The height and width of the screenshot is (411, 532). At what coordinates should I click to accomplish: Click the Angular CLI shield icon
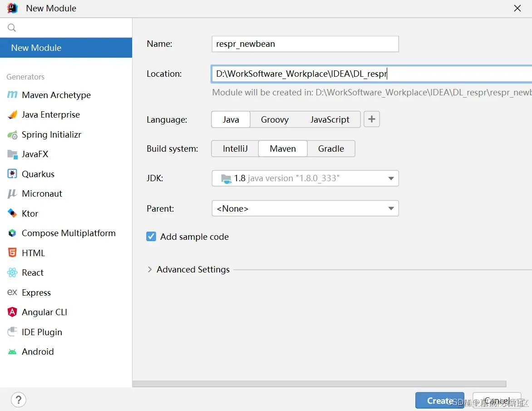tap(12, 312)
